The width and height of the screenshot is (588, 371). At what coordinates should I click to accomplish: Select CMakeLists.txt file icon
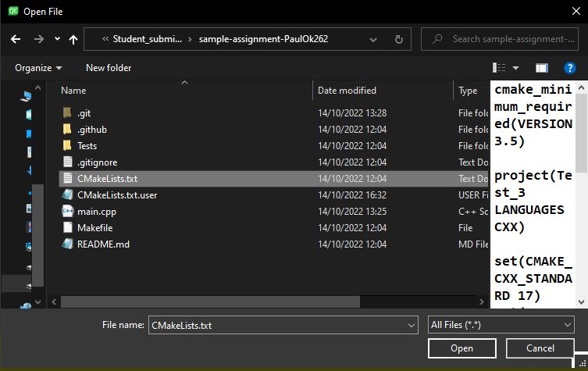point(67,178)
